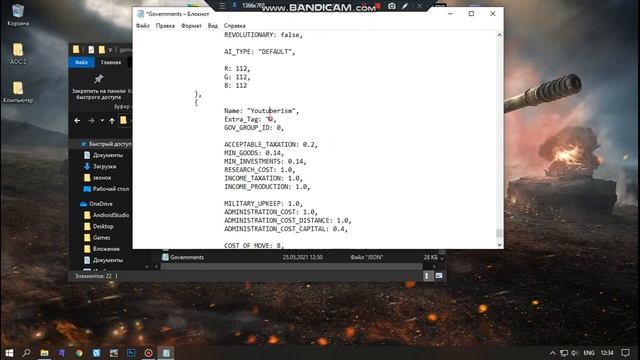This screenshot has width=640, height=360.
Task: Open Chrome from taskbar
Action: click(x=79, y=353)
